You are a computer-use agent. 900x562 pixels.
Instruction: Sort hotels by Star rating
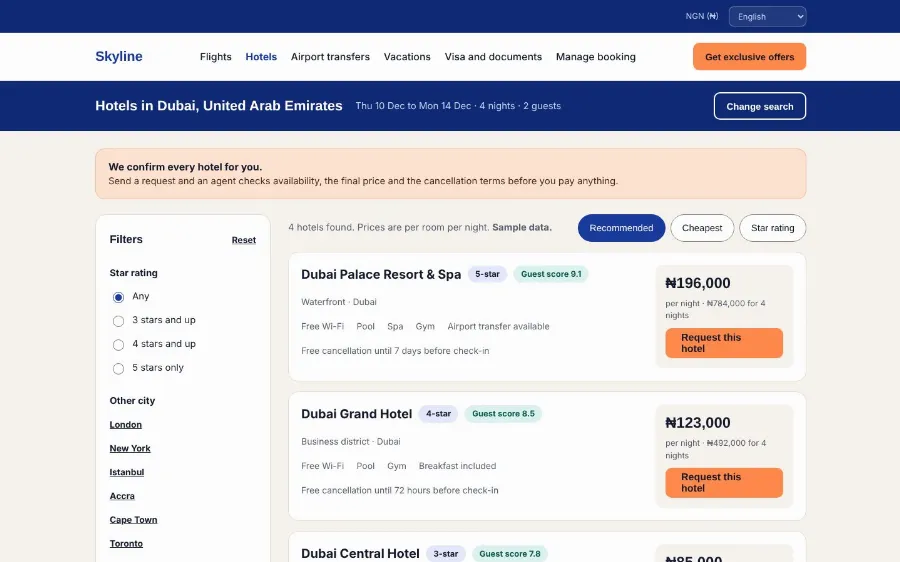tap(772, 228)
